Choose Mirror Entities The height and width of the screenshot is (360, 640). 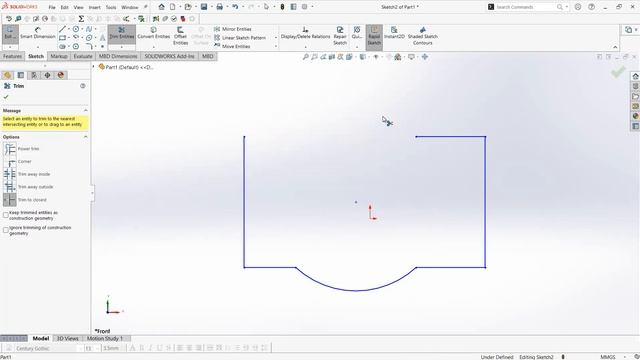[233, 29]
